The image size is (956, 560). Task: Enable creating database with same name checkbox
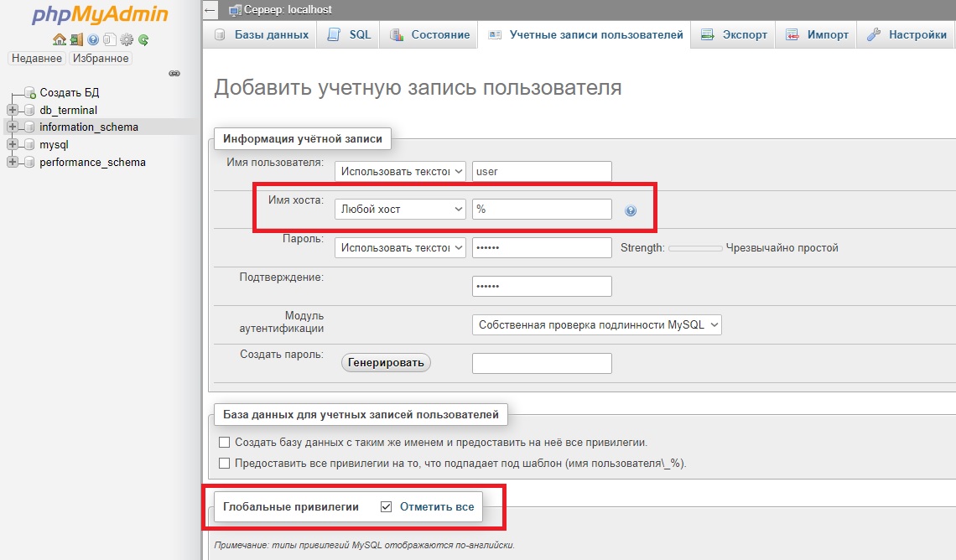(x=225, y=443)
